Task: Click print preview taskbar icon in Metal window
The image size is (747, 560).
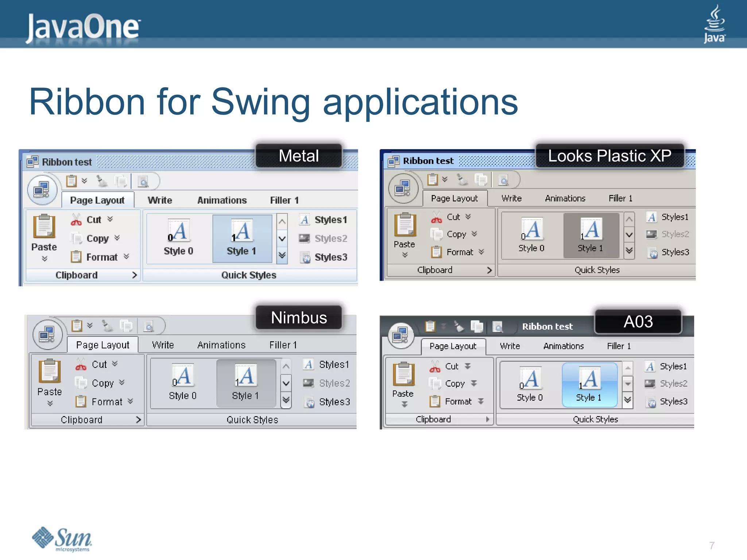Action: (143, 181)
